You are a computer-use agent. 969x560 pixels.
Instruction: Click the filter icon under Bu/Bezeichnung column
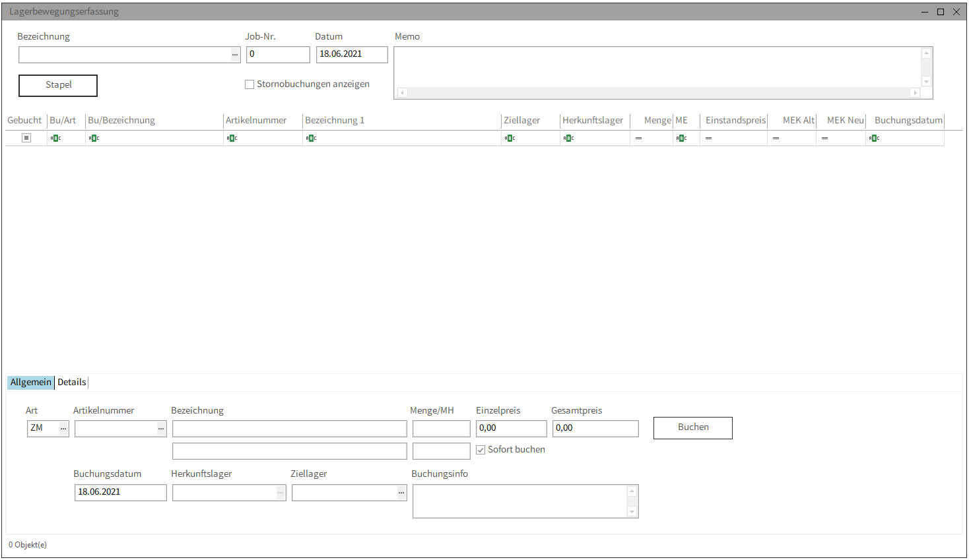pyautogui.click(x=94, y=139)
